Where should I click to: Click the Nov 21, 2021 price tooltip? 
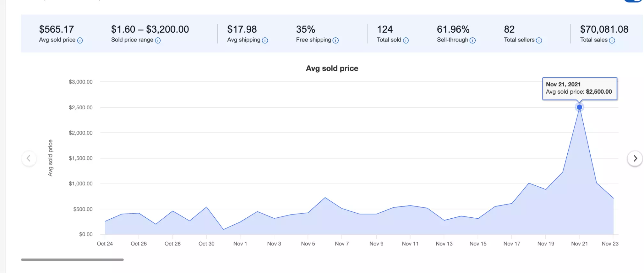tap(579, 88)
